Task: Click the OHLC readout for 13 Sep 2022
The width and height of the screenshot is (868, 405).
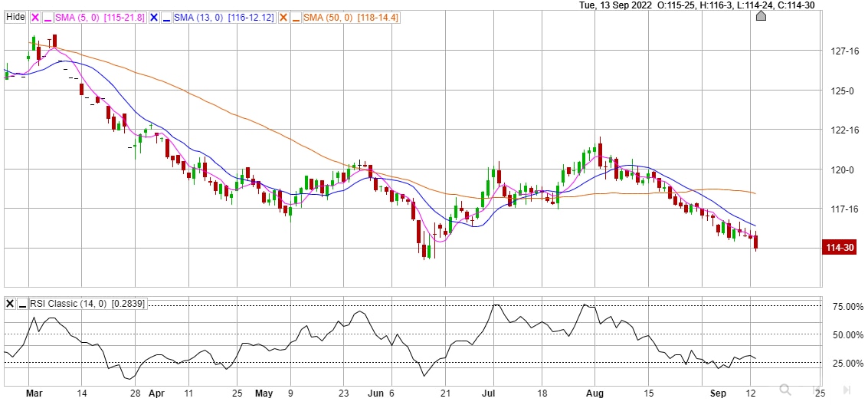Action: (x=697, y=5)
